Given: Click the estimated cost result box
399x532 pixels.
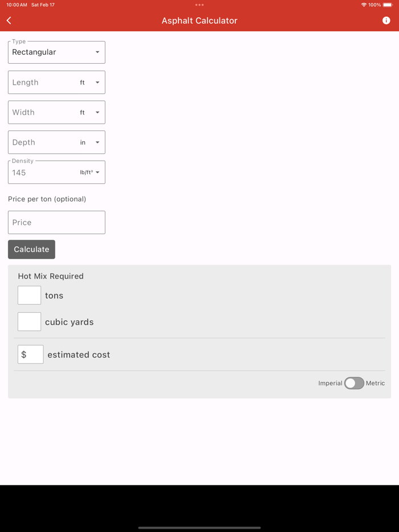Looking at the screenshot, I should [30, 354].
